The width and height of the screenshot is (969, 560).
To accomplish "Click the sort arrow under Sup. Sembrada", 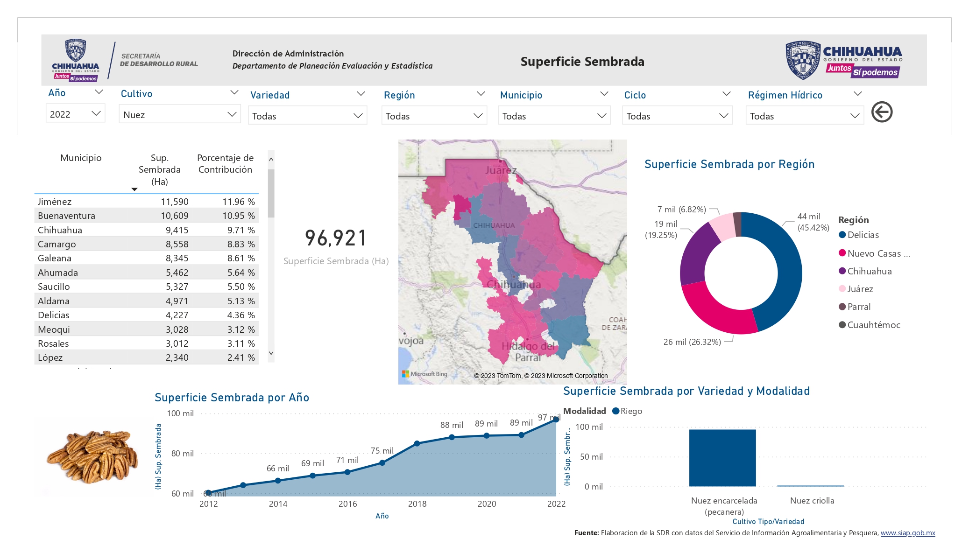I will pyautogui.click(x=134, y=189).
